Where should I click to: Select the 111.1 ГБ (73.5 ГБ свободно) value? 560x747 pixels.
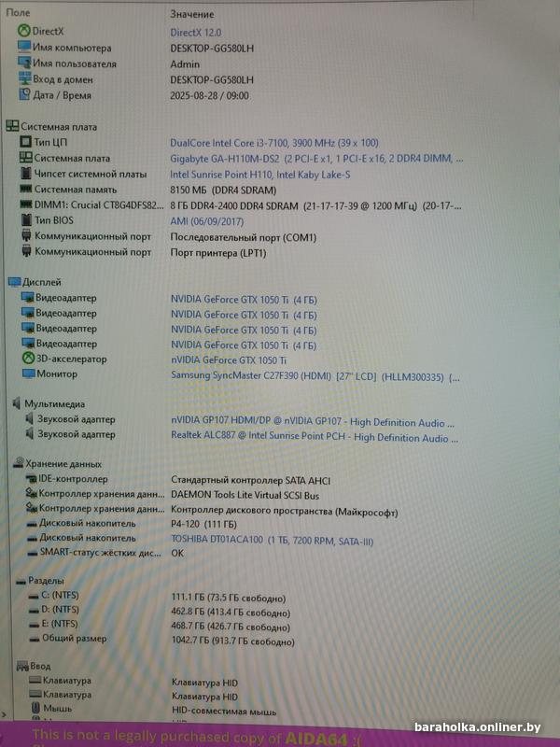pyautogui.click(x=229, y=599)
